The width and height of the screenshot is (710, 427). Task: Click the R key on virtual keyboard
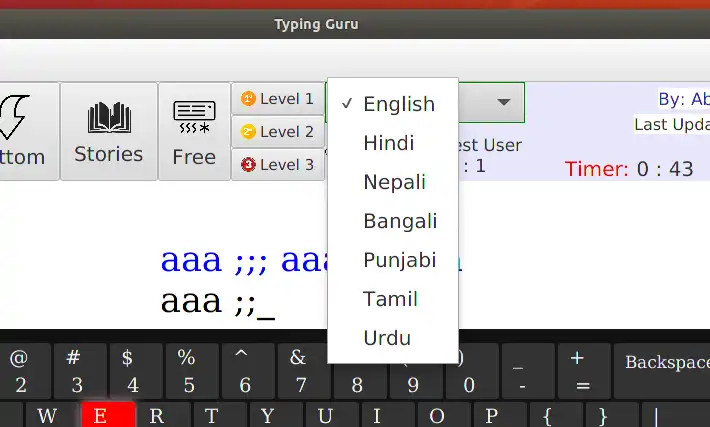(x=164, y=415)
